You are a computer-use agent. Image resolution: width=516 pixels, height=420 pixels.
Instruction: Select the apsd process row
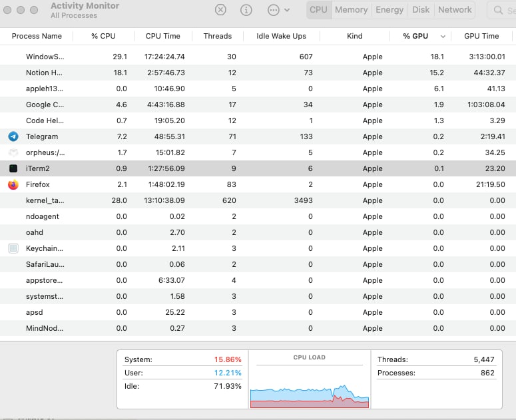(258, 312)
